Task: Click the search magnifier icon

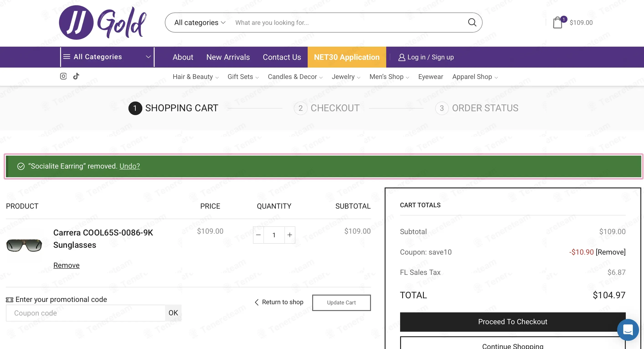Action: click(x=472, y=23)
